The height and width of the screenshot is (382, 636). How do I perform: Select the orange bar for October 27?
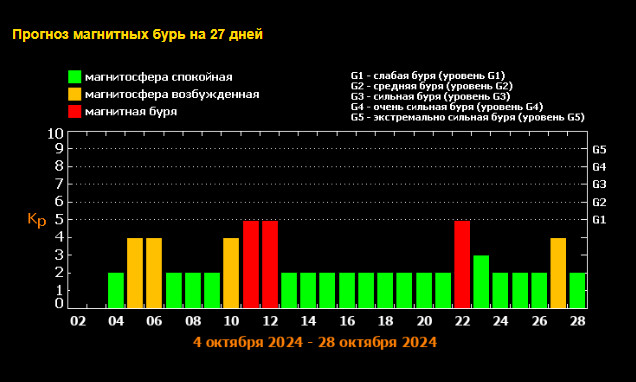click(x=558, y=273)
